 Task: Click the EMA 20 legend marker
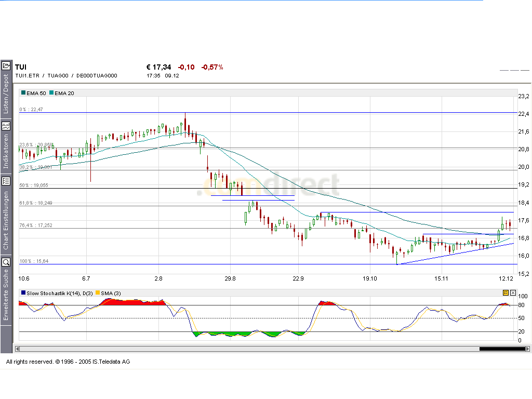[x=51, y=93]
